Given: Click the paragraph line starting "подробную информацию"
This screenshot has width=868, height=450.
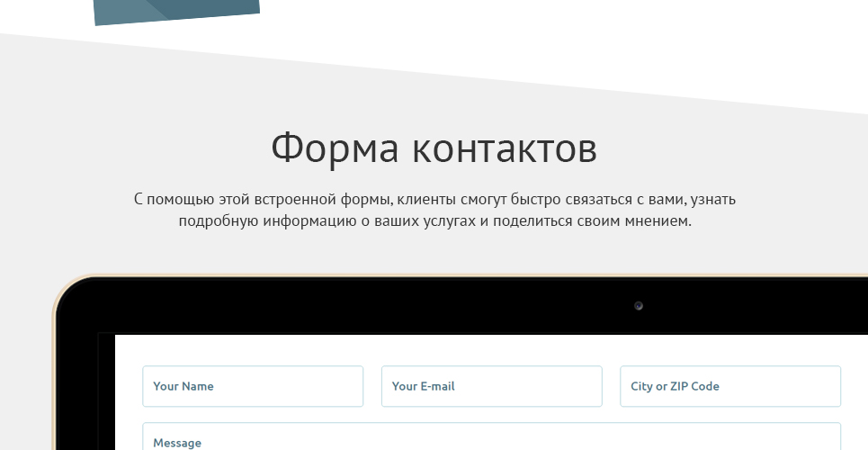Looking at the screenshot, I should point(435,221).
